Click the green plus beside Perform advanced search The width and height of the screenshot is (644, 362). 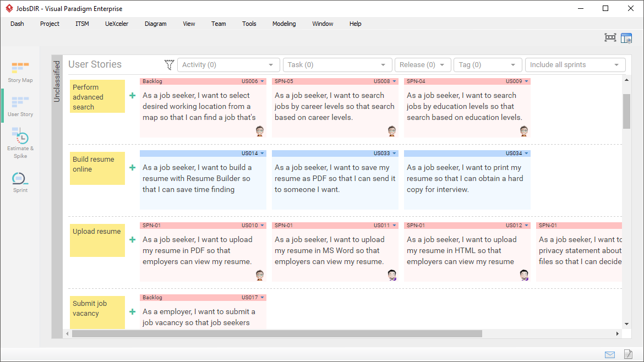coord(132,95)
